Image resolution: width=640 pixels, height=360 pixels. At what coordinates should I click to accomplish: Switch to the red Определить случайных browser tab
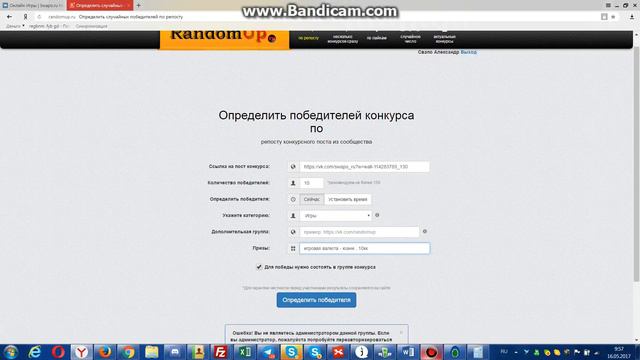100,5
